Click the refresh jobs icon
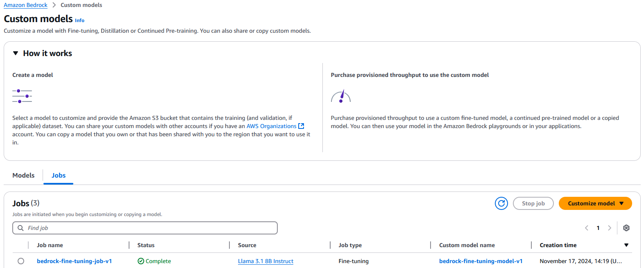Image resolution: width=644 pixels, height=268 pixels. click(x=501, y=203)
